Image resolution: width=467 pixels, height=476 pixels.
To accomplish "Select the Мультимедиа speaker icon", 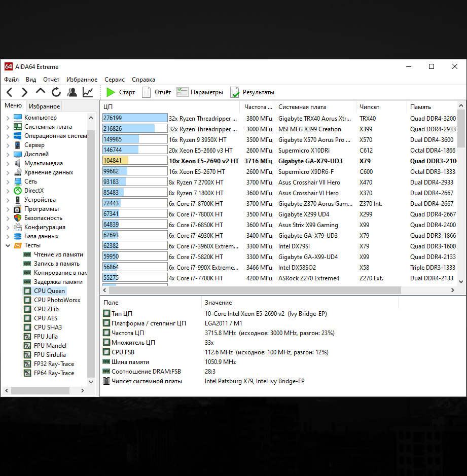I will [18, 163].
